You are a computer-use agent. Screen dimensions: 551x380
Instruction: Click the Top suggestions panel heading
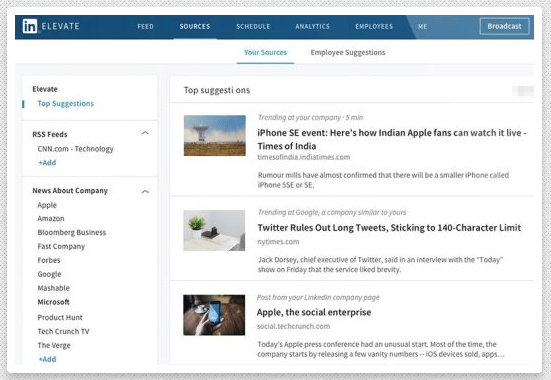click(217, 90)
